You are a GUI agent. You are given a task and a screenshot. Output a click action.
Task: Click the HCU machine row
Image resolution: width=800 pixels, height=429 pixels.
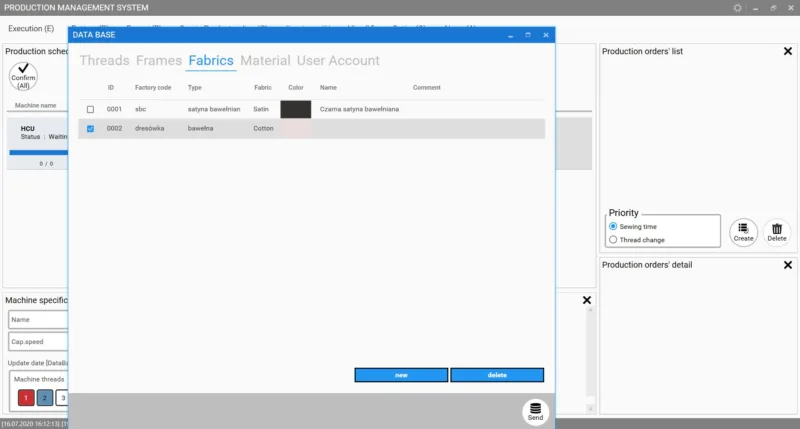(37, 143)
